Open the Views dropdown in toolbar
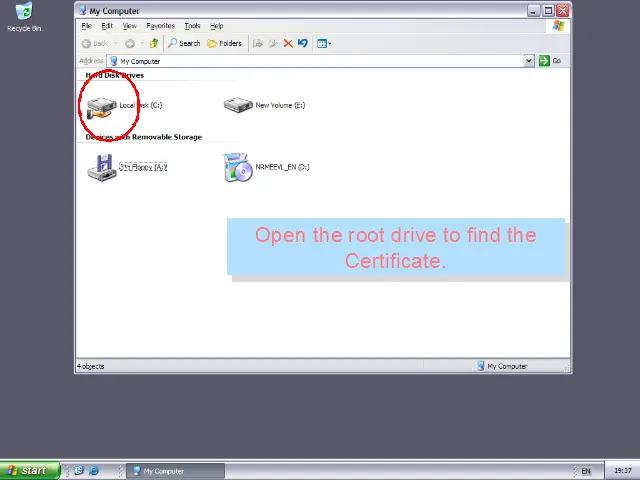The height and width of the screenshot is (480, 640). coord(323,43)
